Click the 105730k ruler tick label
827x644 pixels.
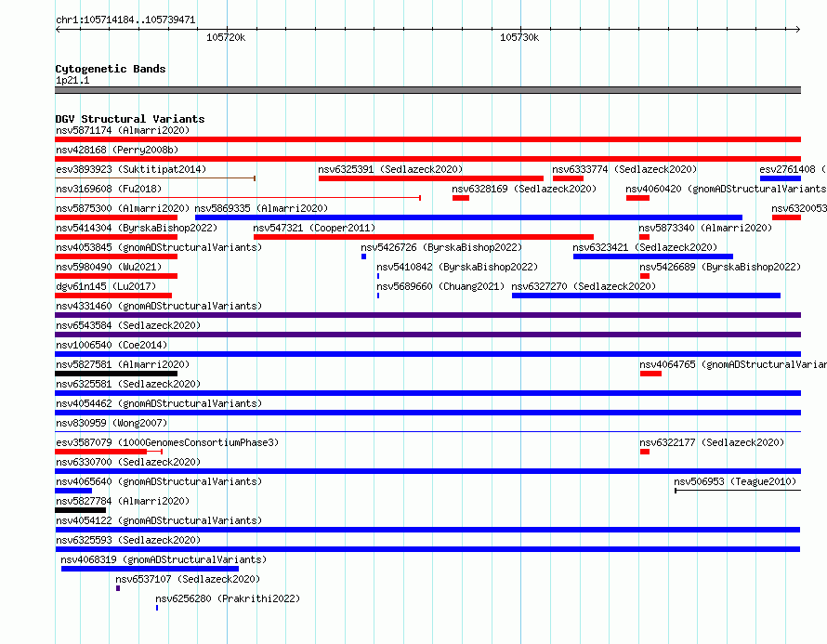point(519,37)
